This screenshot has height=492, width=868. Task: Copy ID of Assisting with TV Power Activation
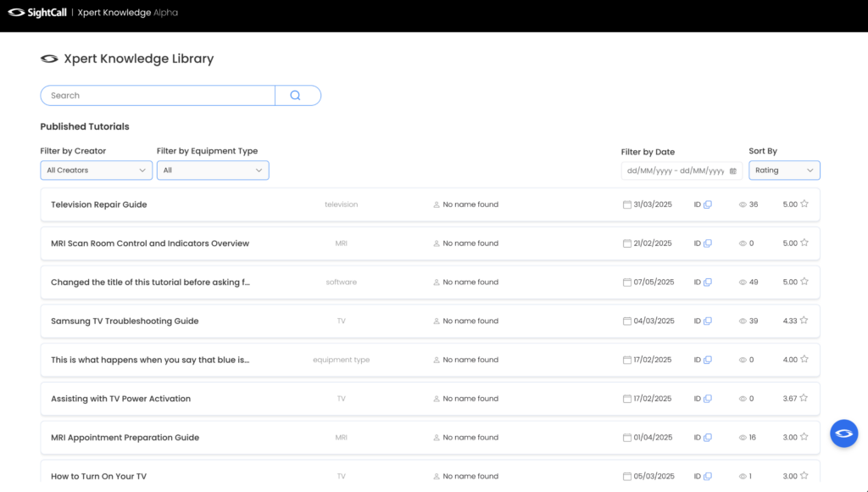coord(708,399)
